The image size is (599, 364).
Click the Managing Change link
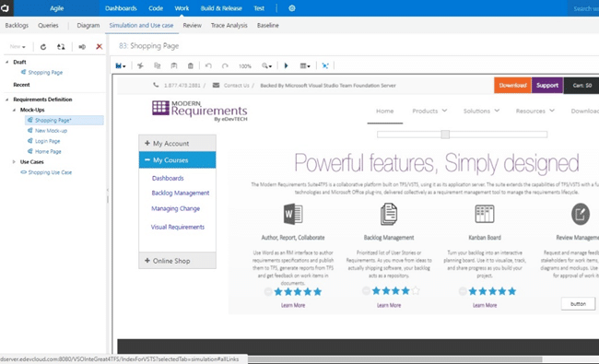pos(175,208)
